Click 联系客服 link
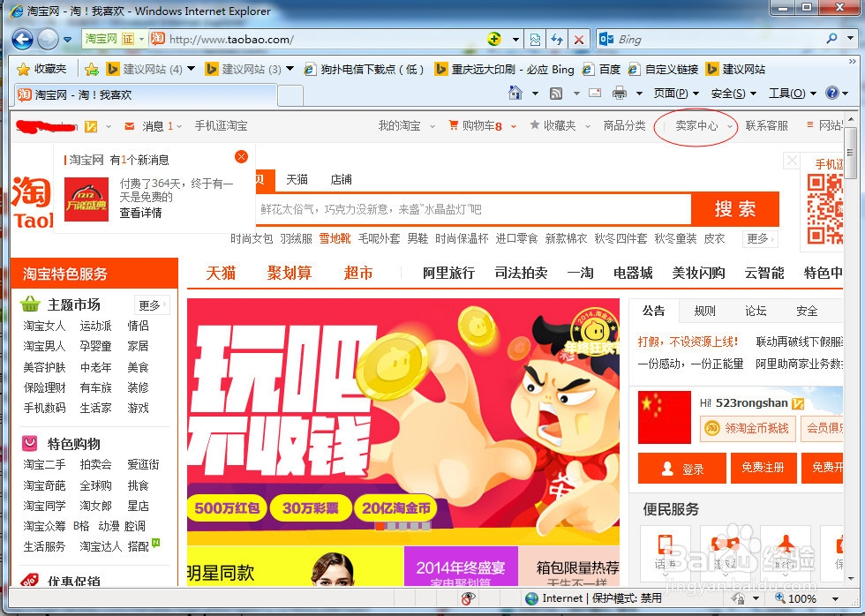Image resolution: width=865 pixels, height=616 pixels. [x=766, y=125]
